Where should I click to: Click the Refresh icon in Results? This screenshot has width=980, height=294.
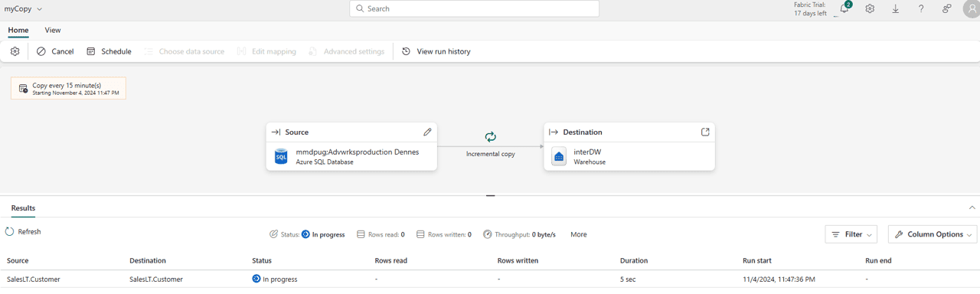(10, 231)
